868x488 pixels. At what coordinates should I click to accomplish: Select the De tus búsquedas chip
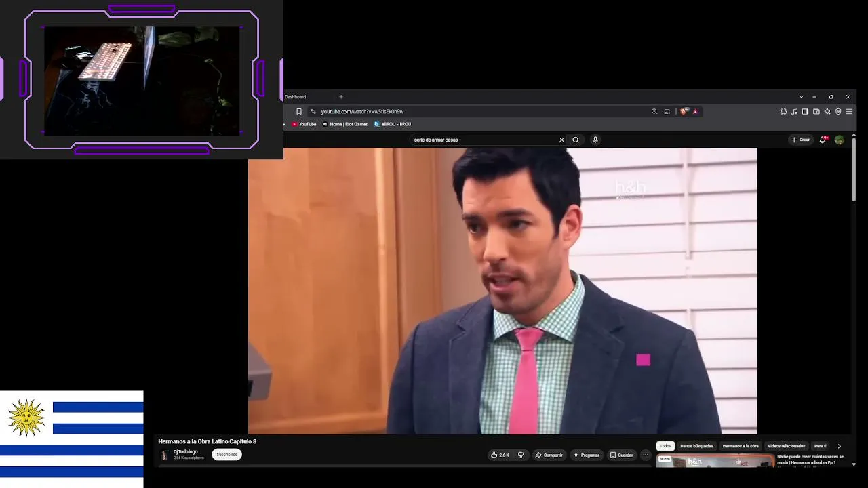tap(696, 446)
